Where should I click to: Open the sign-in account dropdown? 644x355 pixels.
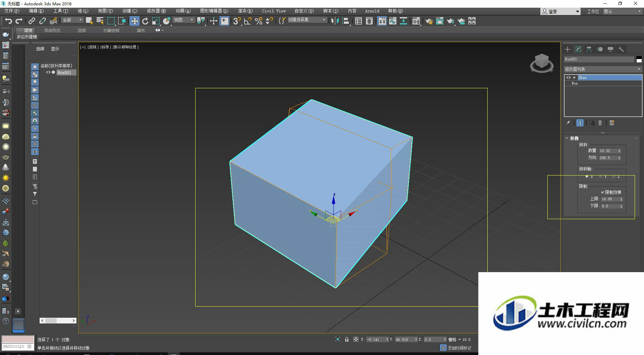[560, 11]
